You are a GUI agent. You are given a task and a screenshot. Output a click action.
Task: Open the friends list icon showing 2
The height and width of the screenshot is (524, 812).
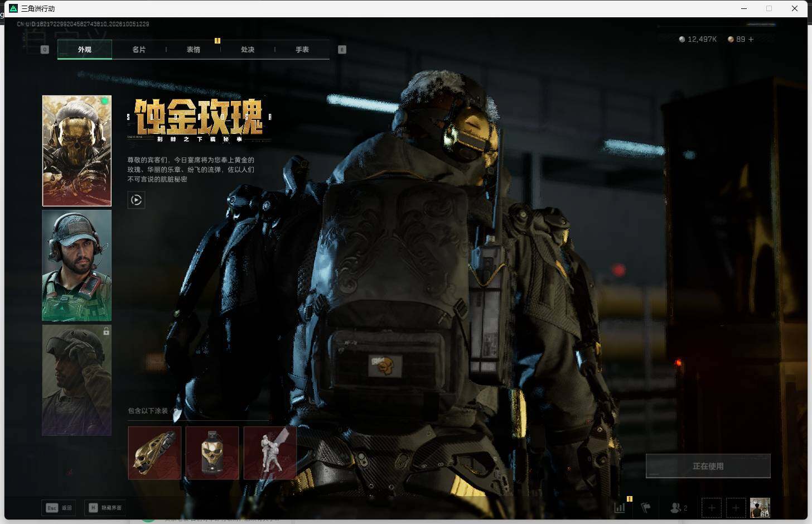pyautogui.click(x=679, y=508)
